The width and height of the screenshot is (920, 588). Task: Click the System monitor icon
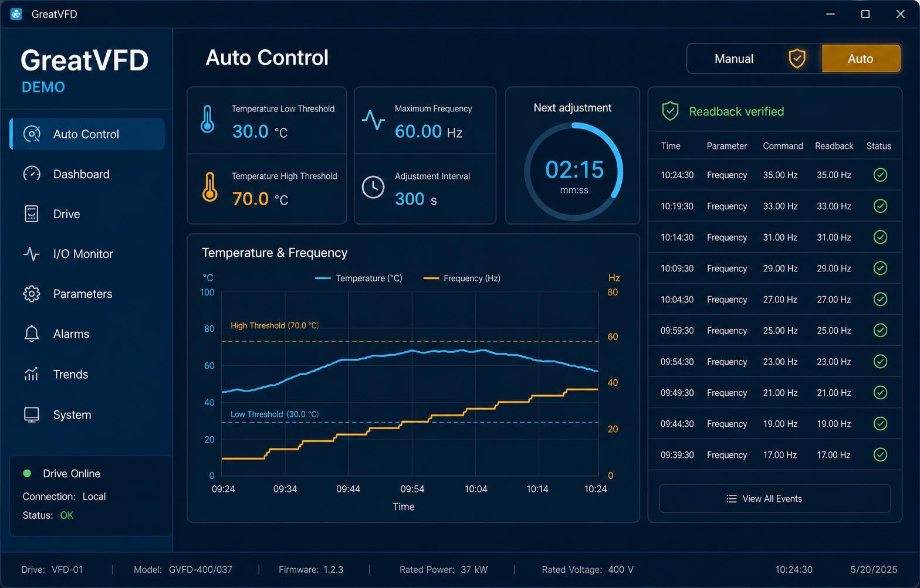(32, 414)
